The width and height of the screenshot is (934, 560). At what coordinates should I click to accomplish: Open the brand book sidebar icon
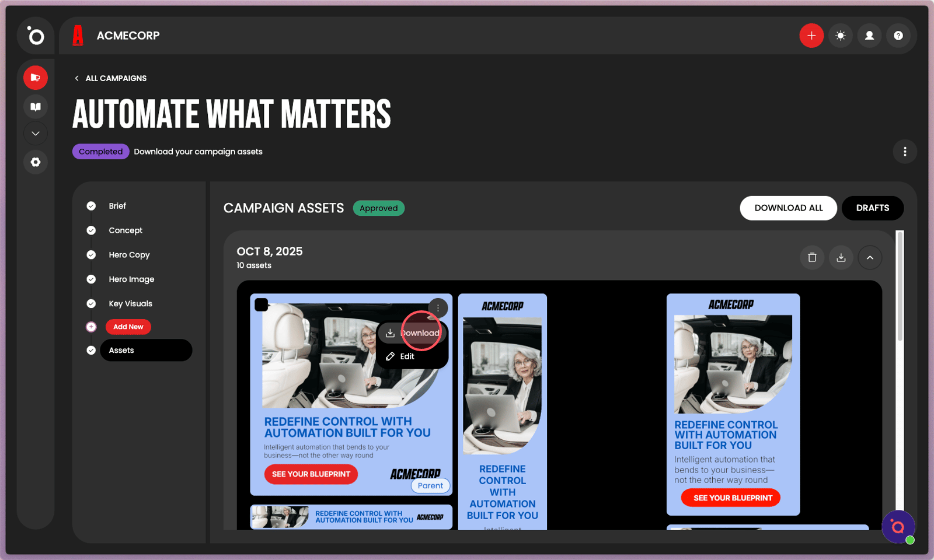point(36,107)
